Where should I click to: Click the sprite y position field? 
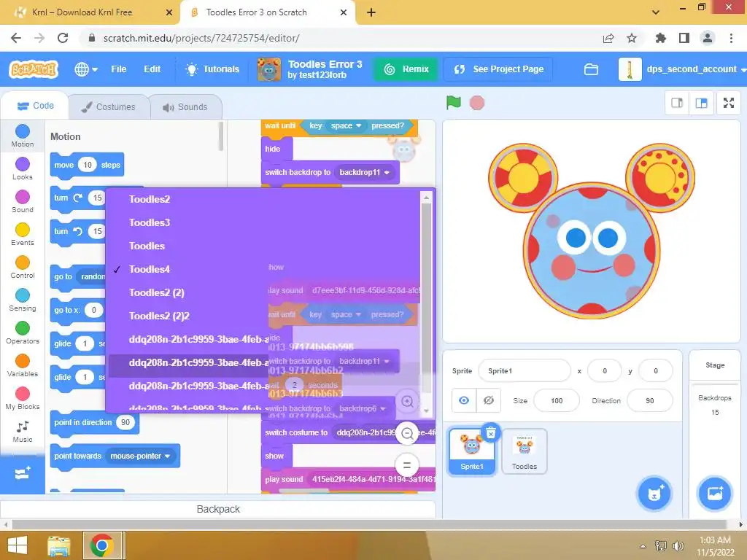click(656, 370)
